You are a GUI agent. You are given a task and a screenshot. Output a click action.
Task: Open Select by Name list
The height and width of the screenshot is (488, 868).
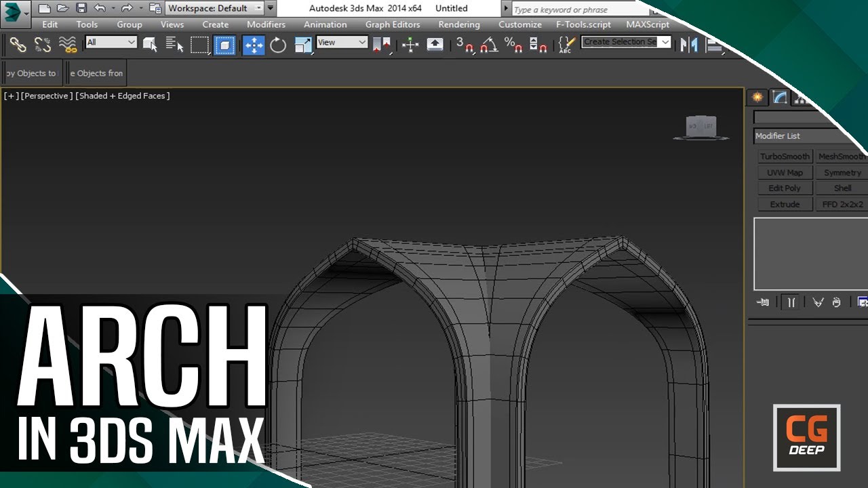click(174, 45)
